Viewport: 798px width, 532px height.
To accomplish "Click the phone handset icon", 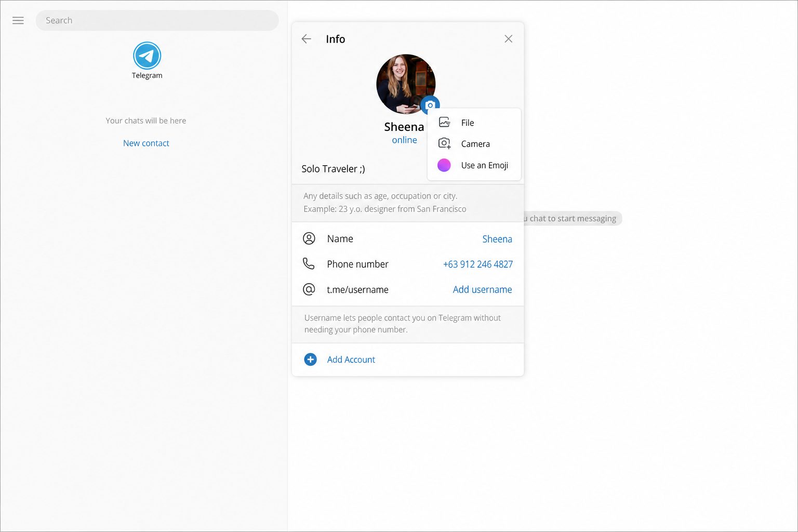I will (x=309, y=264).
